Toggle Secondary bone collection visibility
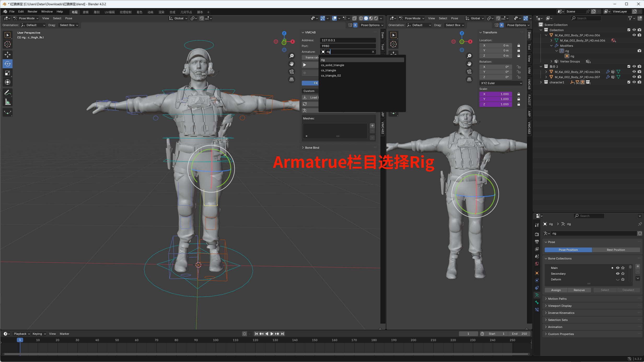The image size is (644, 362). click(x=618, y=274)
